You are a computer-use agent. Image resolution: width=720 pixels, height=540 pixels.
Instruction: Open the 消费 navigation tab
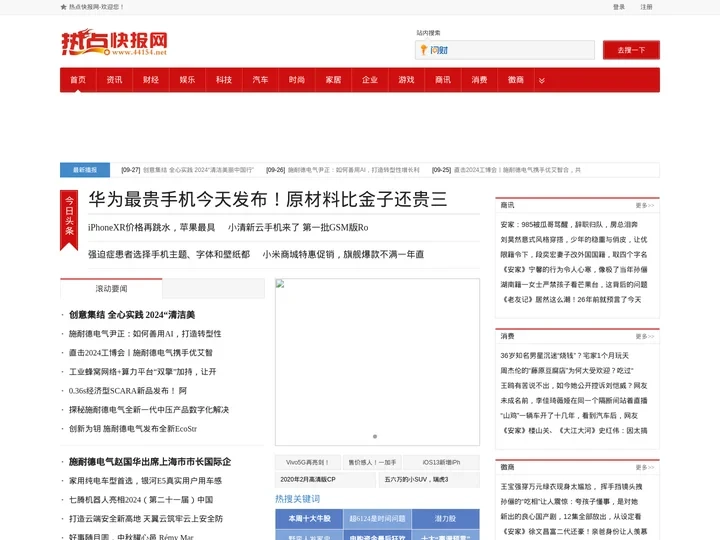[x=479, y=80]
